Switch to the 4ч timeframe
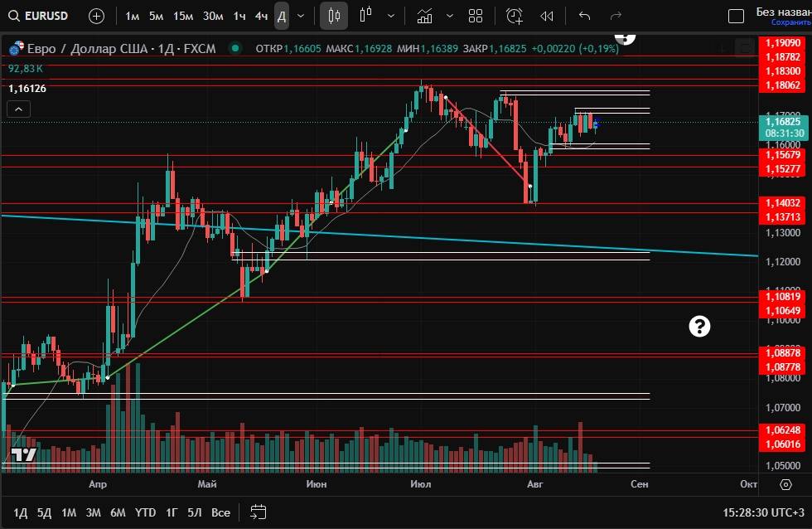The width and height of the screenshot is (812, 529). 261,16
